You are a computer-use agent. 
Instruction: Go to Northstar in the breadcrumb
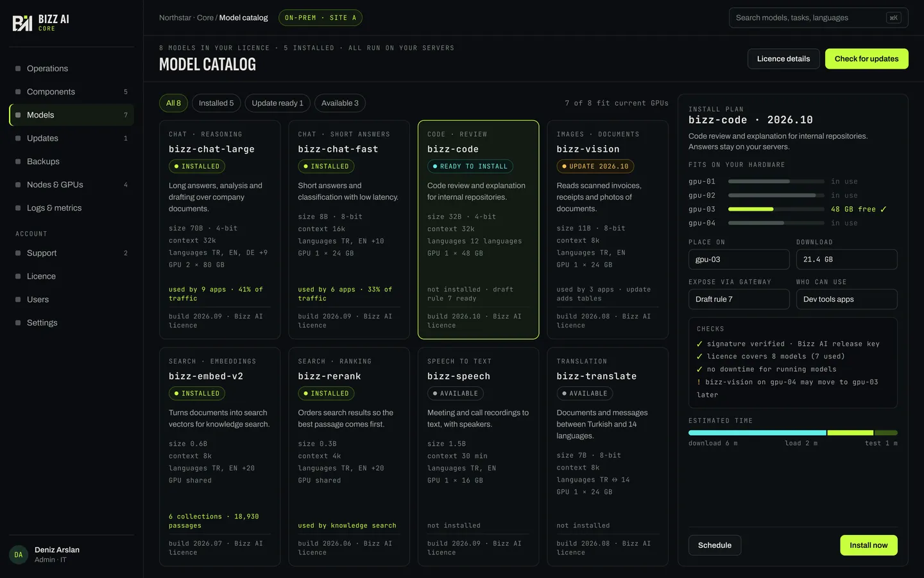pyautogui.click(x=175, y=18)
